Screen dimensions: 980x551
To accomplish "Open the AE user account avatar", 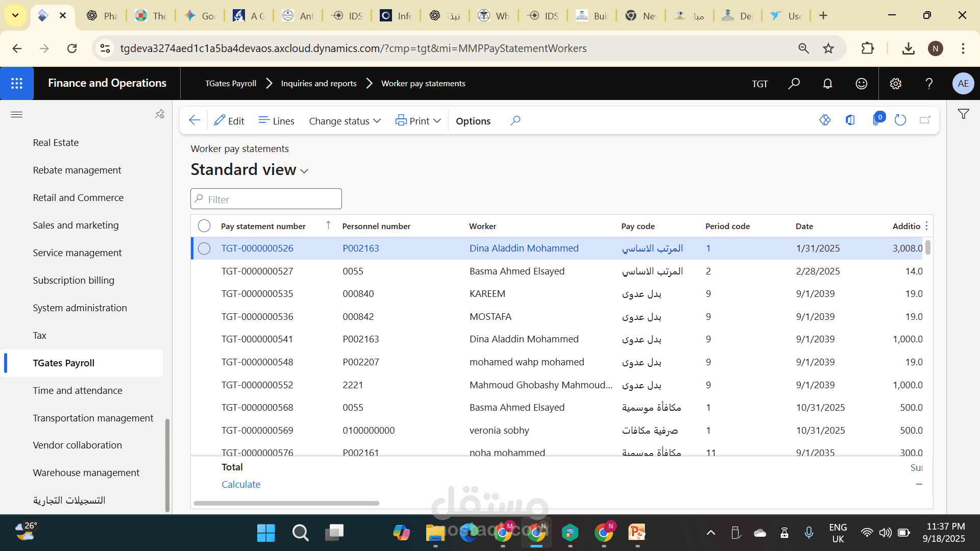I will point(963,83).
